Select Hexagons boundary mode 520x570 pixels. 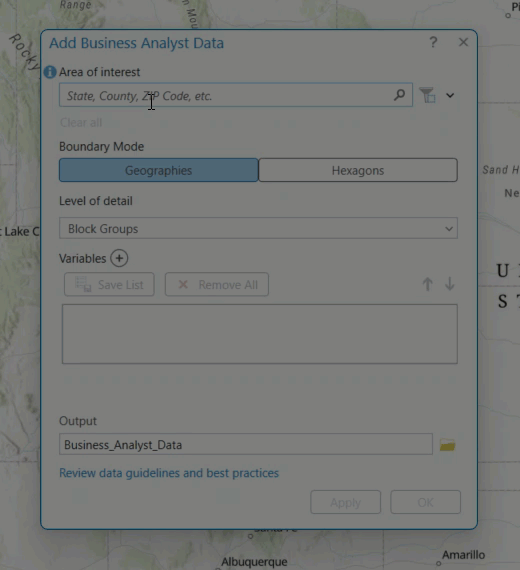point(358,170)
